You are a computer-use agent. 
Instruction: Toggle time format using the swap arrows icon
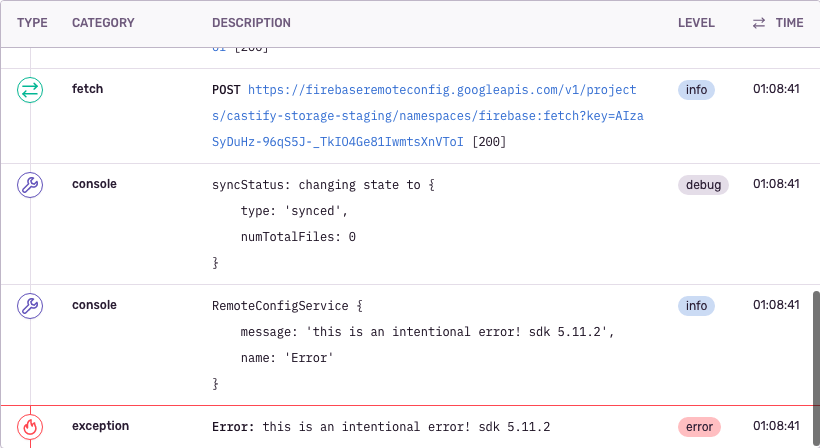[x=759, y=23]
